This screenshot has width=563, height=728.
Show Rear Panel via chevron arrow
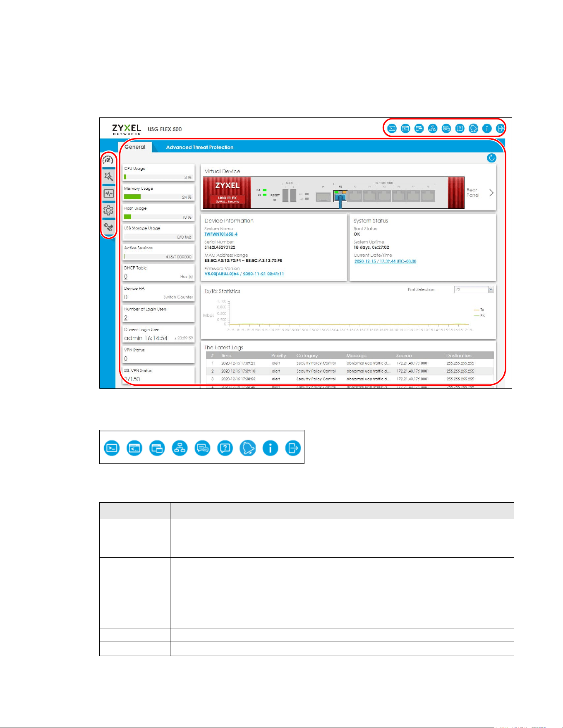(491, 193)
